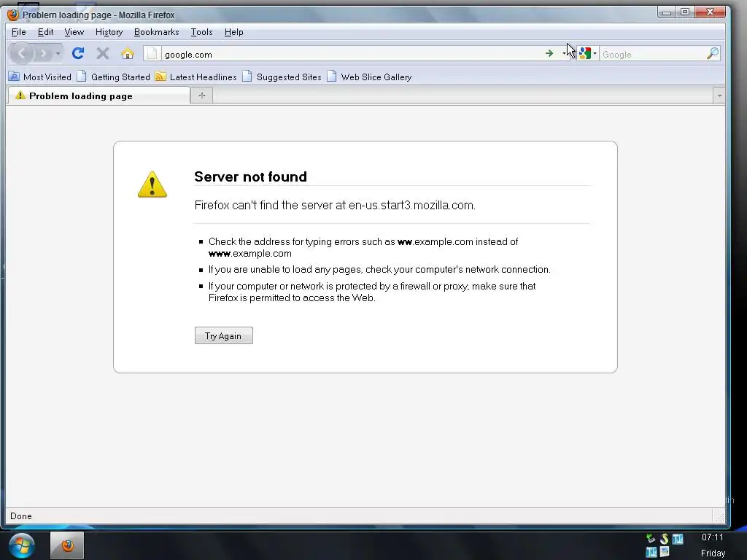Open the View menu
The width and height of the screenshot is (747, 560).
74,32
